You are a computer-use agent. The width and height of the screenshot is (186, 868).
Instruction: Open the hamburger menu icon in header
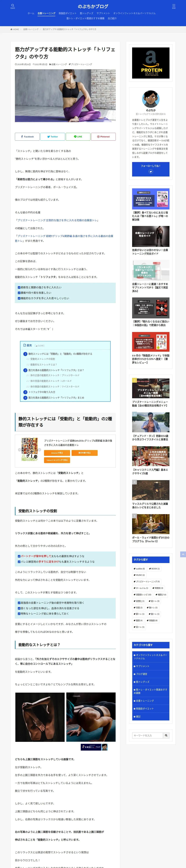[174, 6]
